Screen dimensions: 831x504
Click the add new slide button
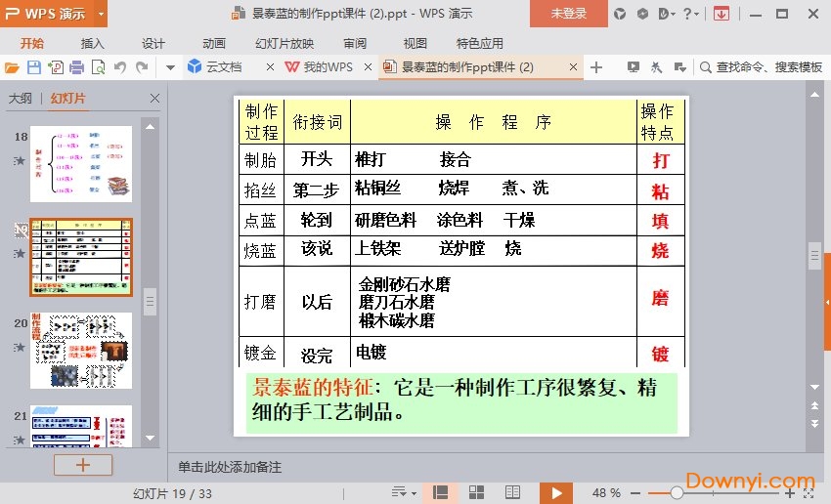coord(82,465)
